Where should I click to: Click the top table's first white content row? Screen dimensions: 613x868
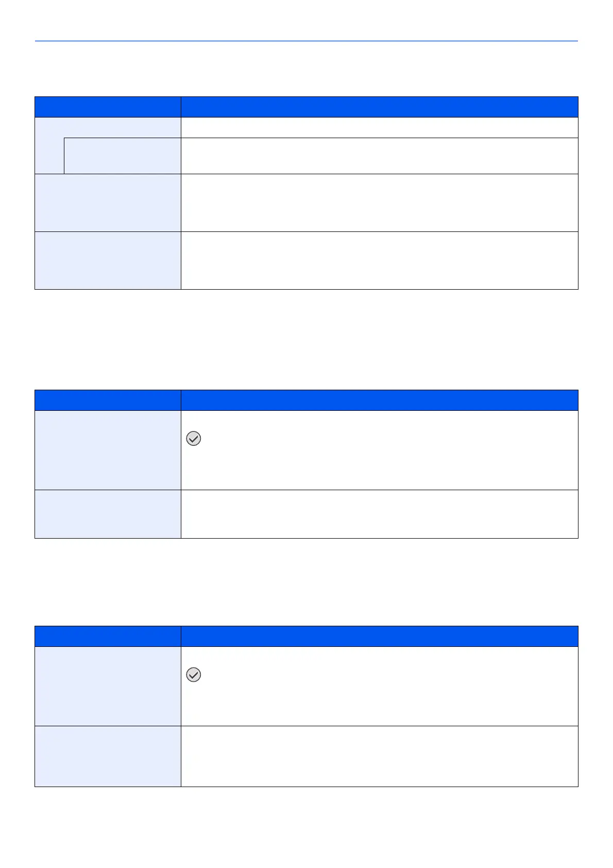(x=379, y=127)
